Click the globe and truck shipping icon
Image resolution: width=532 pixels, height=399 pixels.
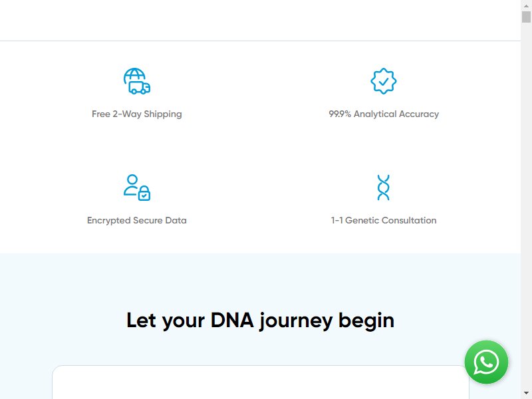click(x=137, y=81)
